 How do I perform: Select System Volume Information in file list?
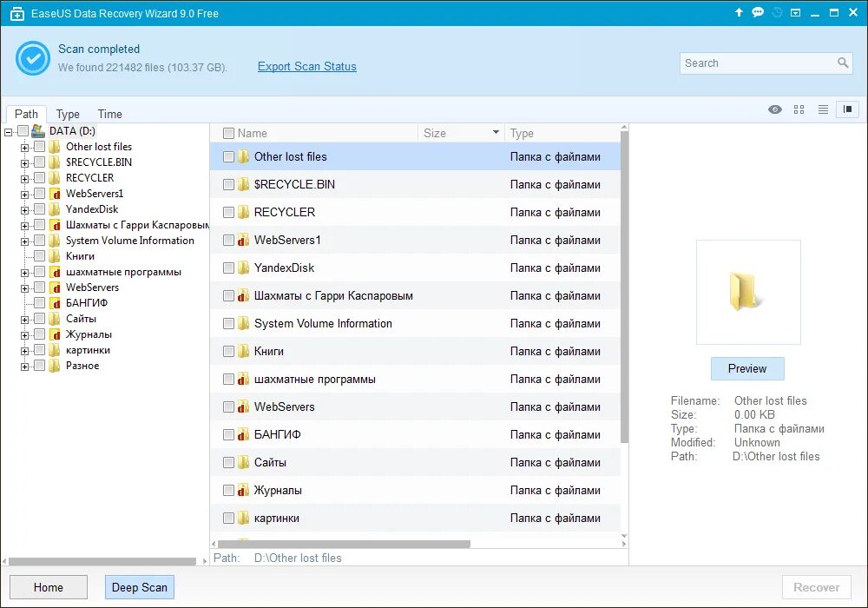click(415, 323)
